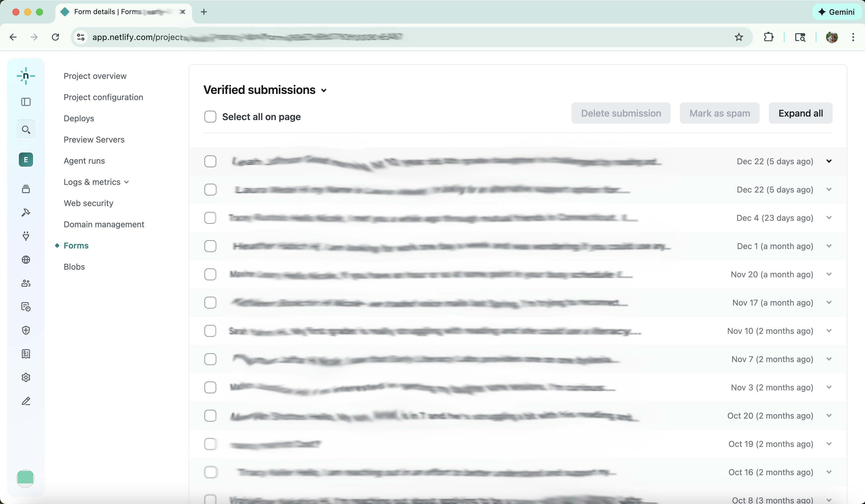Click the extensions plug icon
This screenshot has height=504, width=865.
click(26, 236)
